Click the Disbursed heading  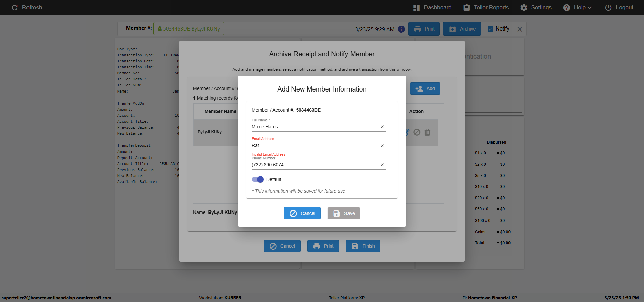pos(496,142)
